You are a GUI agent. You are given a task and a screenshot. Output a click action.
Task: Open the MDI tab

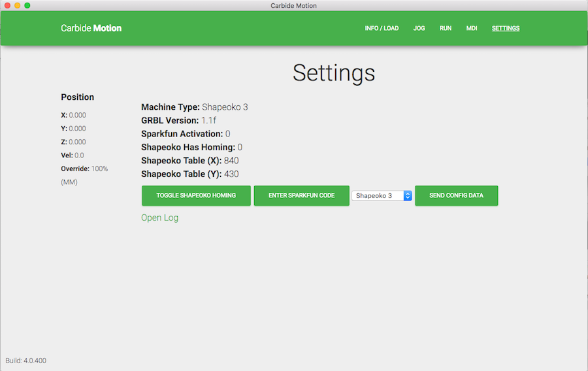(471, 28)
